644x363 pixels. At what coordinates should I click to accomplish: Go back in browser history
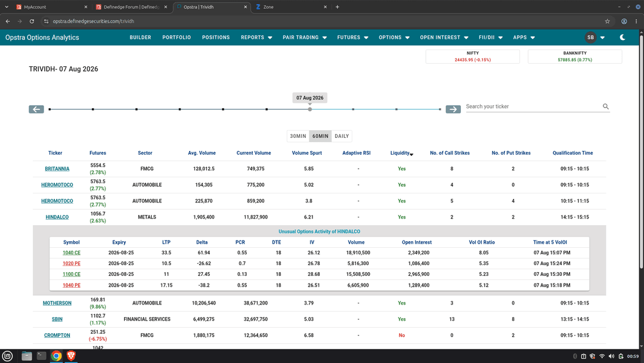[x=8, y=21]
